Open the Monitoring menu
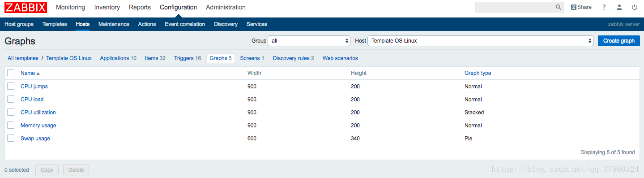Screen dimensions: 644x178 [x=71, y=7]
